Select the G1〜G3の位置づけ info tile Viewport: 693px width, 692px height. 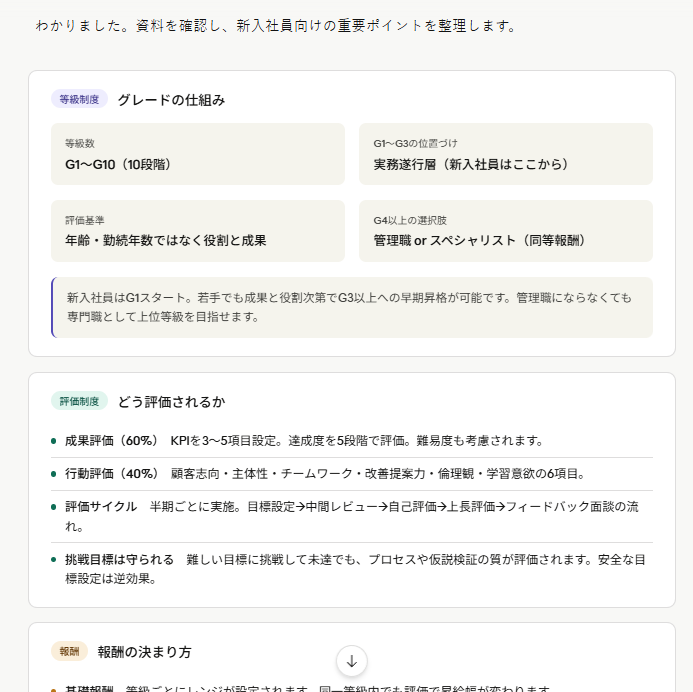coord(505,154)
